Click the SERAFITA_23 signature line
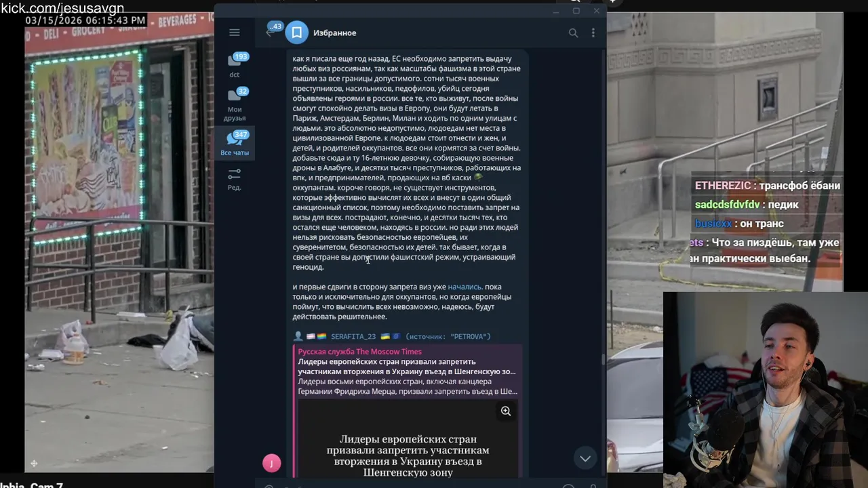 pos(391,336)
